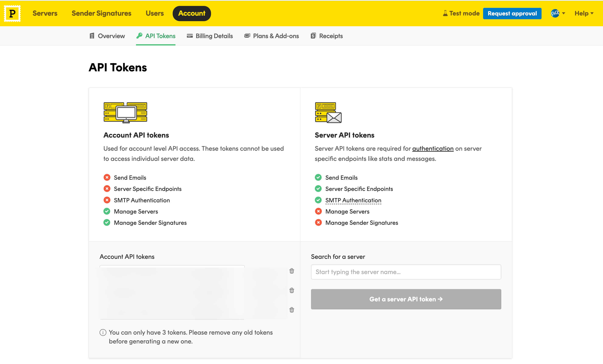Screen dimensions: 603x364
Task: Focus the server name search field
Action: [406, 272]
